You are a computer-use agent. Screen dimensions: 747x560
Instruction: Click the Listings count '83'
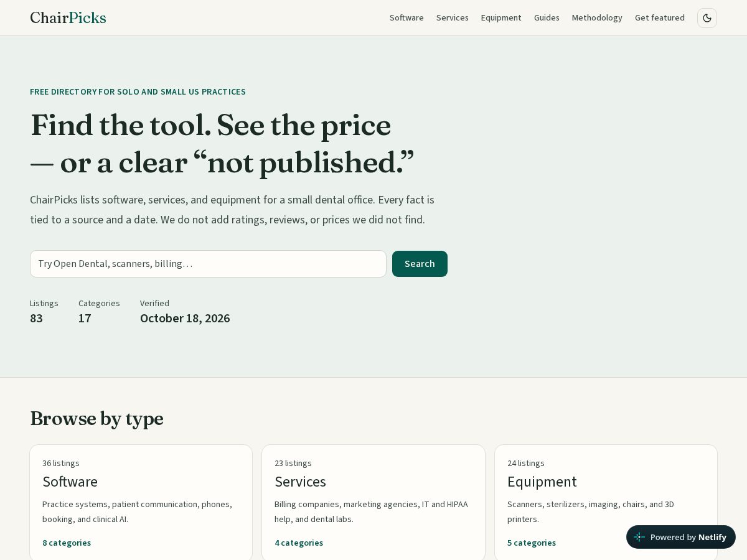coord(36,318)
